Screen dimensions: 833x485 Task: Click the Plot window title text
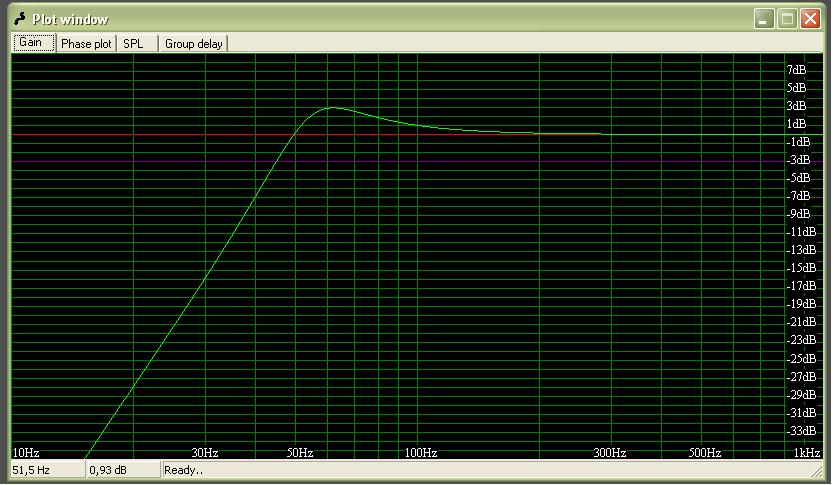point(70,19)
